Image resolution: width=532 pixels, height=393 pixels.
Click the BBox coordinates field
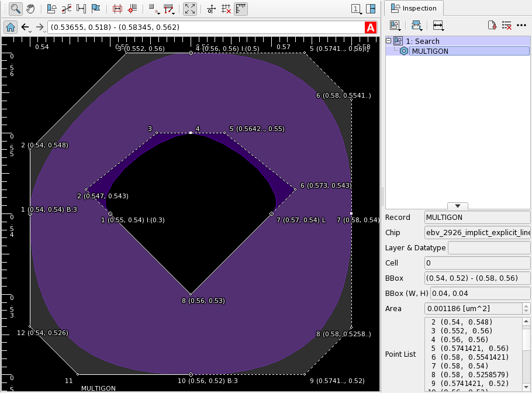[x=477, y=278]
